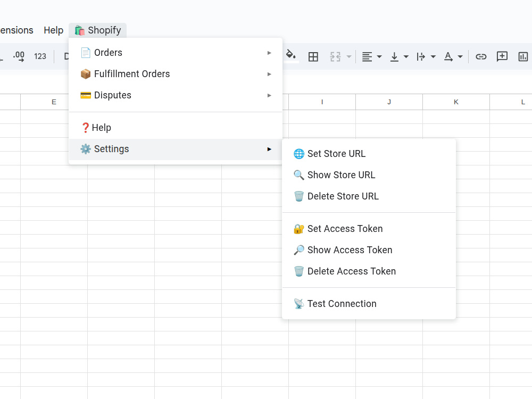
Task: Click the vertical align icon
Action: click(394, 57)
